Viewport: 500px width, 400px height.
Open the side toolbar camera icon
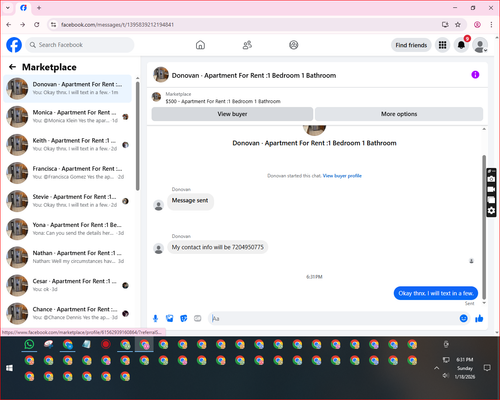click(491, 179)
